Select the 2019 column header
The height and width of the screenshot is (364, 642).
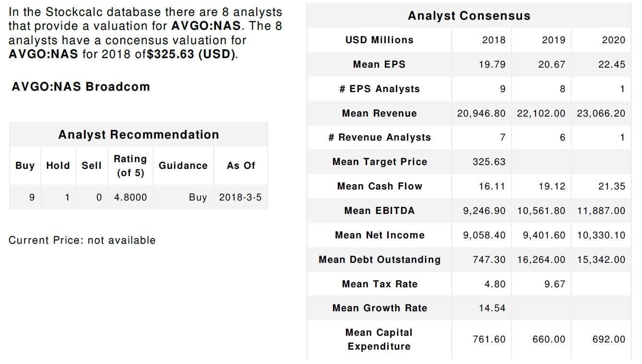click(x=554, y=40)
